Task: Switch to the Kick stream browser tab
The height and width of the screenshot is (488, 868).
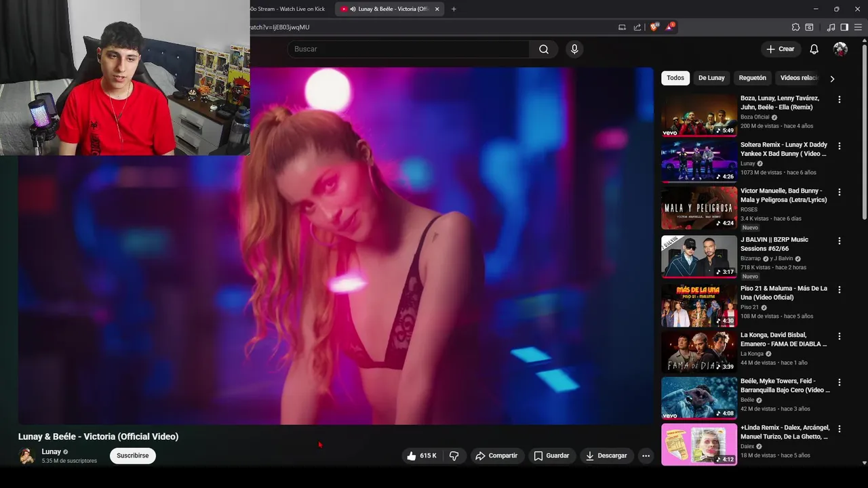Action: tap(288, 9)
